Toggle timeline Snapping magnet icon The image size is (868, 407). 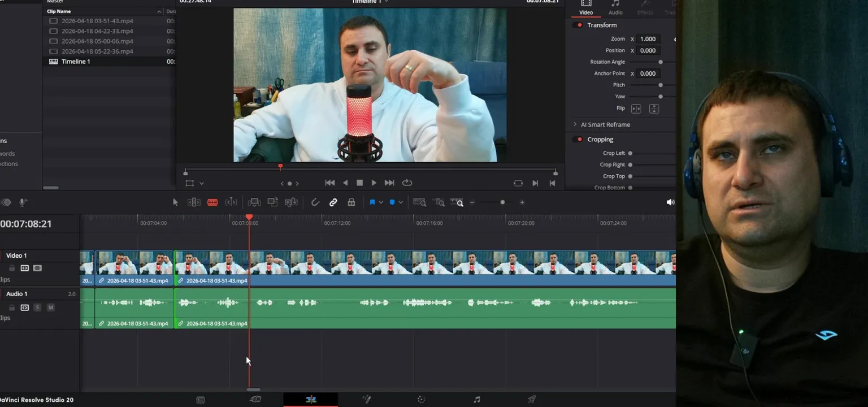315,202
